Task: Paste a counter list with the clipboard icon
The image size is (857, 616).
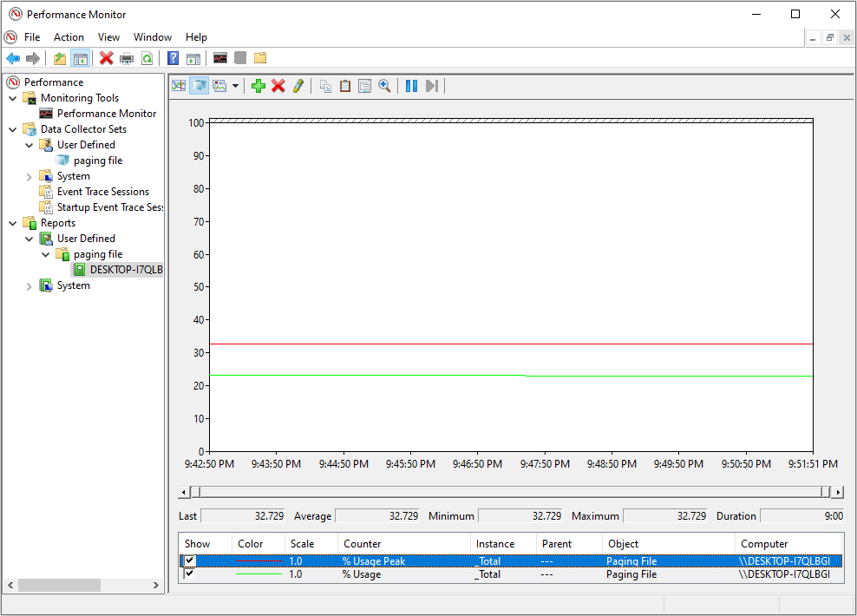Action: coord(345,85)
